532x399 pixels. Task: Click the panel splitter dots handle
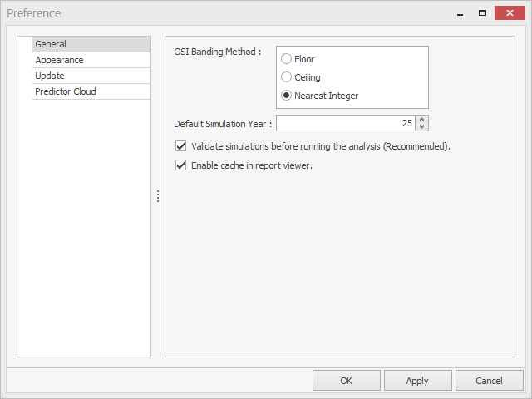[x=158, y=196]
